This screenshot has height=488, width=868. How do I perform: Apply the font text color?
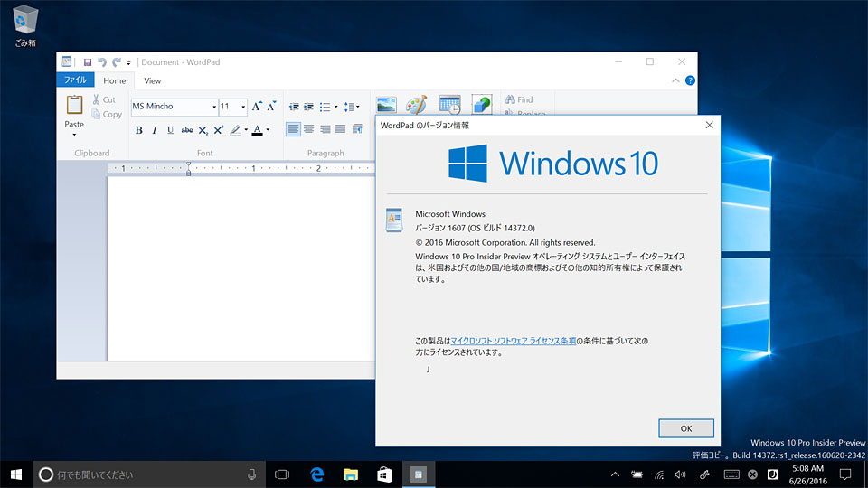pyautogui.click(x=257, y=130)
